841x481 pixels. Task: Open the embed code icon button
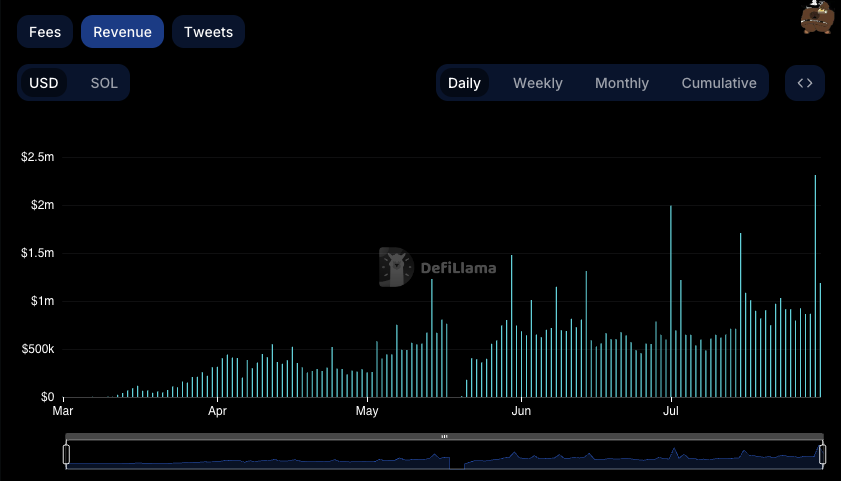(805, 83)
